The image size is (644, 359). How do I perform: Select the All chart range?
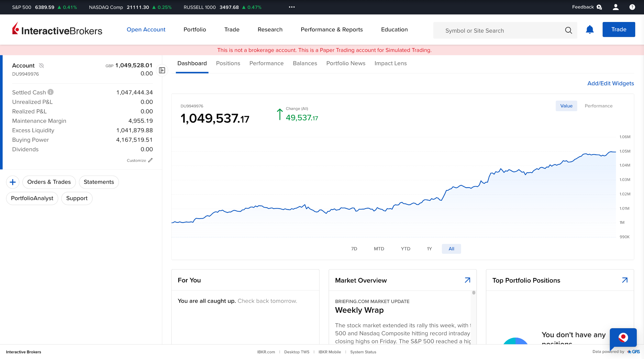point(451,249)
